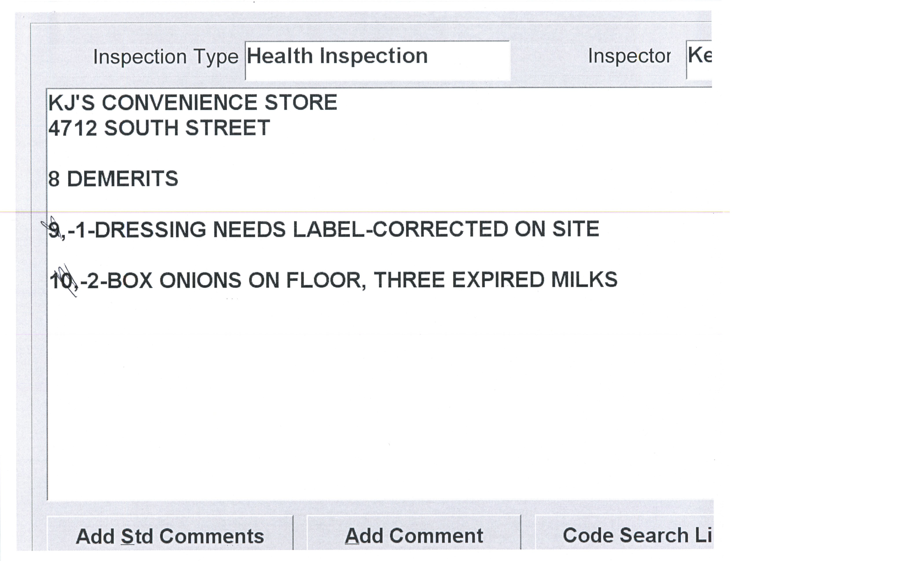Click the Add Std Comments button
Viewport: 924px width, 561px height.
click(x=169, y=535)
